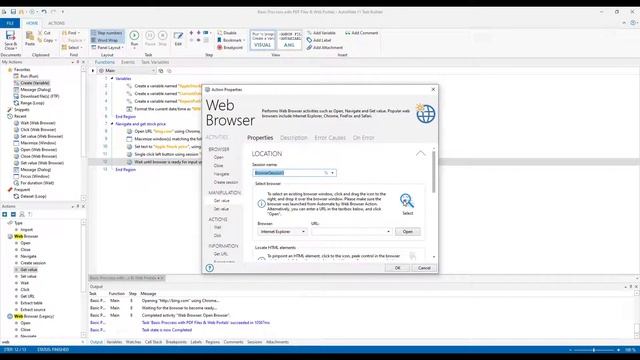
Task: Click the Stop task button
Action: [x=162, y=38]
